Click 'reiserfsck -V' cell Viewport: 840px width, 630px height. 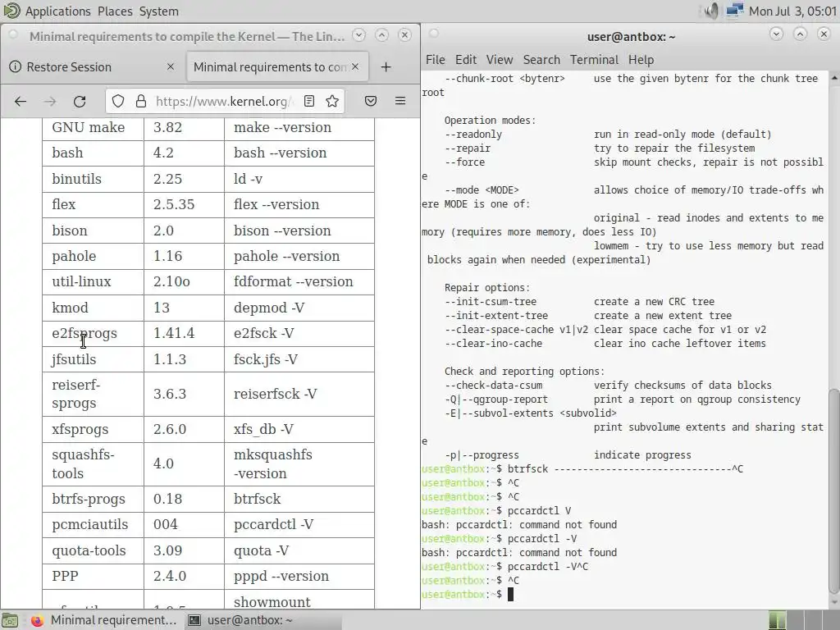point(299,394)
